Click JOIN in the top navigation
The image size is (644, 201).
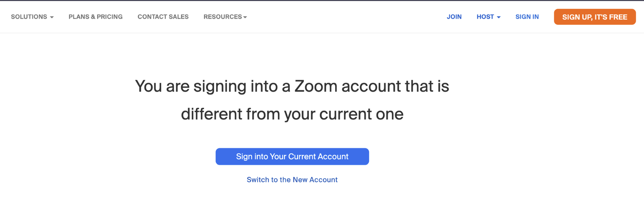454,17
